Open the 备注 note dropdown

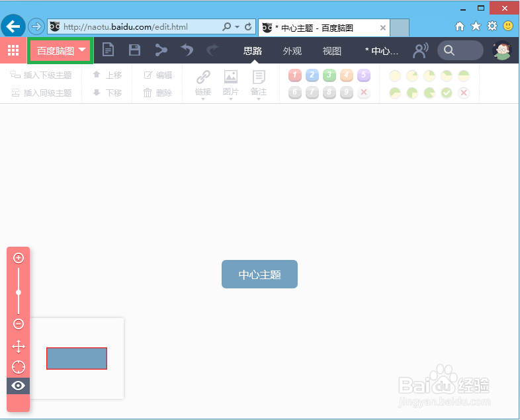(259, 85)
